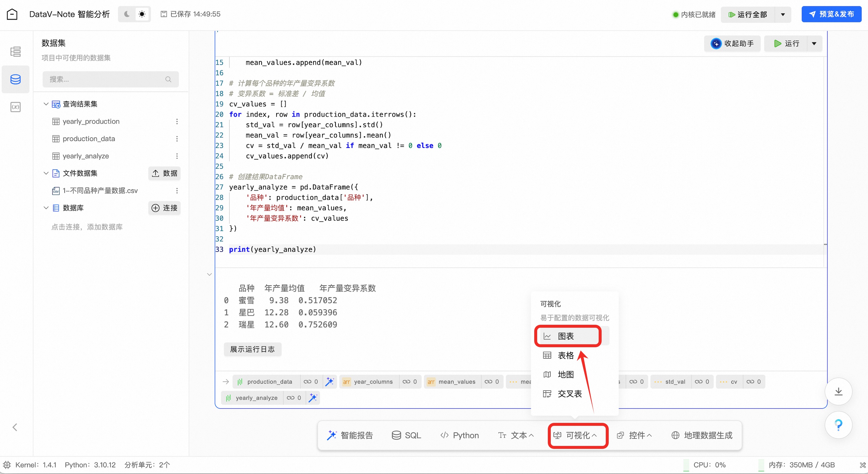
Task: Click the editor vertical scrollbar marker
Action: [x=825, y=244]
